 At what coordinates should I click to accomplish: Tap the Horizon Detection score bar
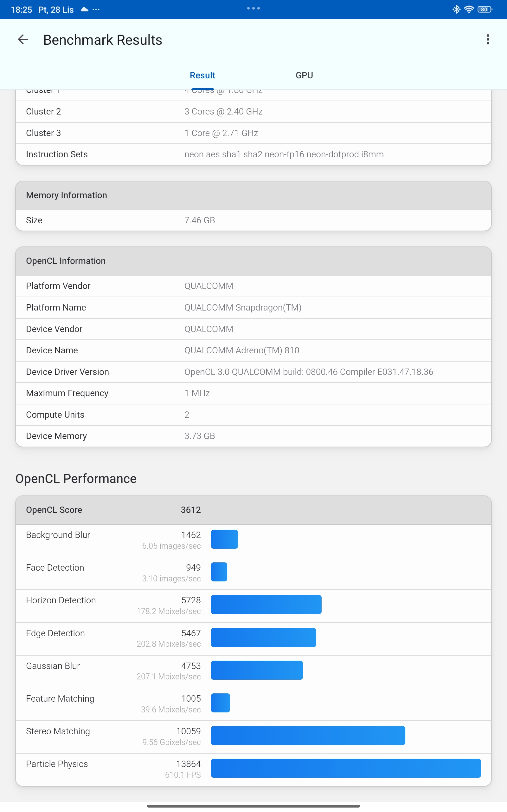pos(266,604)
